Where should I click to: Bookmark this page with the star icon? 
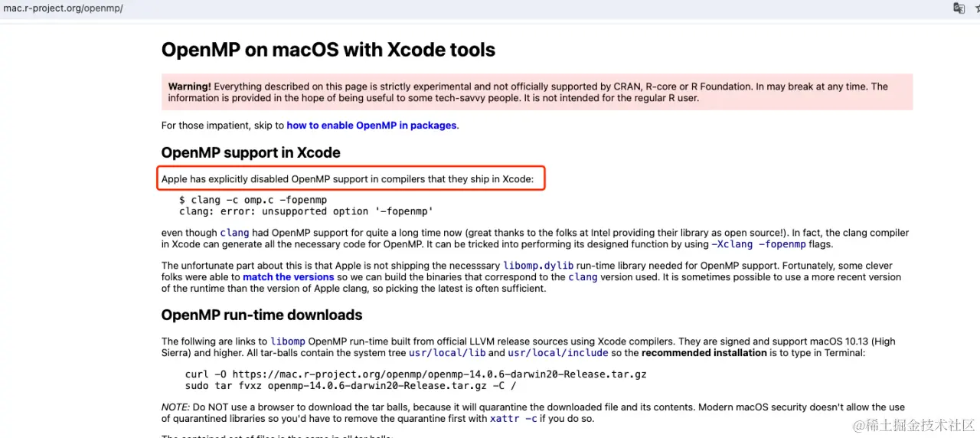tap(978, 8)
